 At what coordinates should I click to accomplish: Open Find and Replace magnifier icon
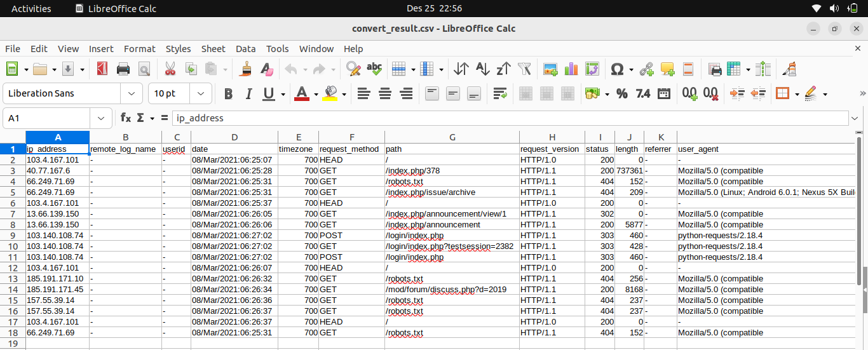coord(353,69)
